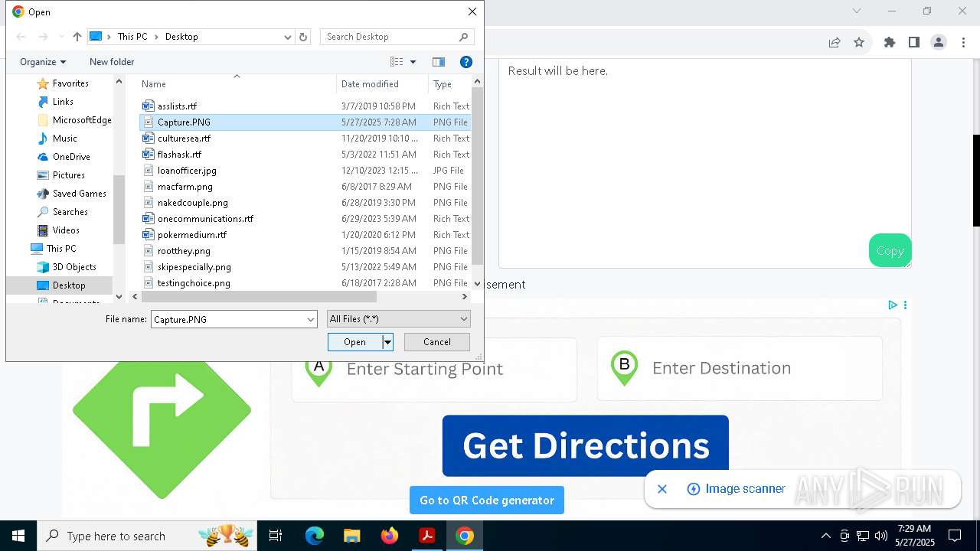This screenshot has width=980, height=551.
Task: Refresh the Desktop folder listing
Action: coord(303,37)
